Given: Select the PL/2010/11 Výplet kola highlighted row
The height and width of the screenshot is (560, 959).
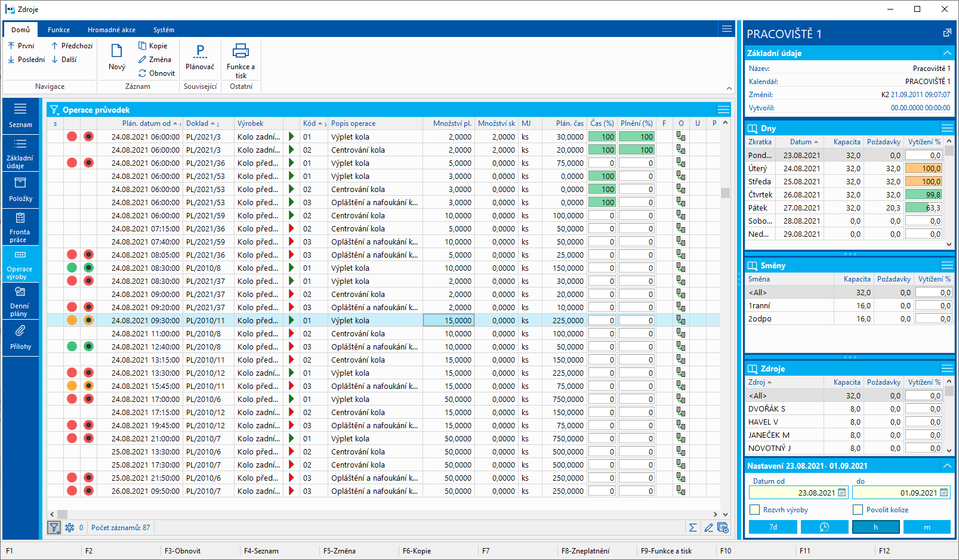Looking at the screenshot, I should tap(383, 320).
